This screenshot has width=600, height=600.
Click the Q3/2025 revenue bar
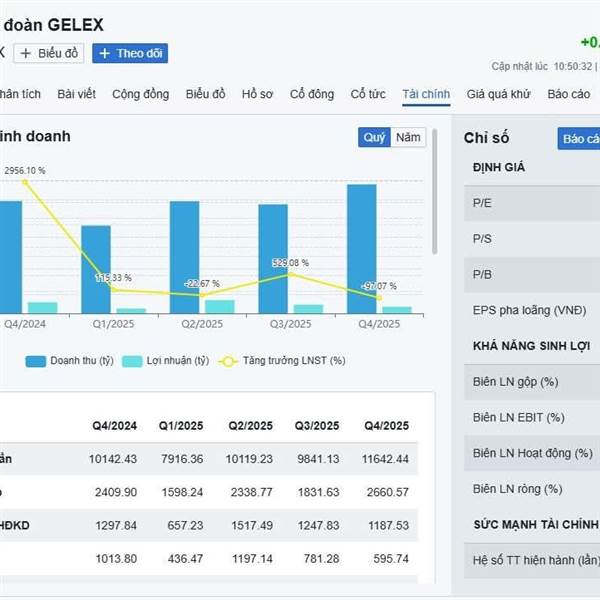pos(273,259)
